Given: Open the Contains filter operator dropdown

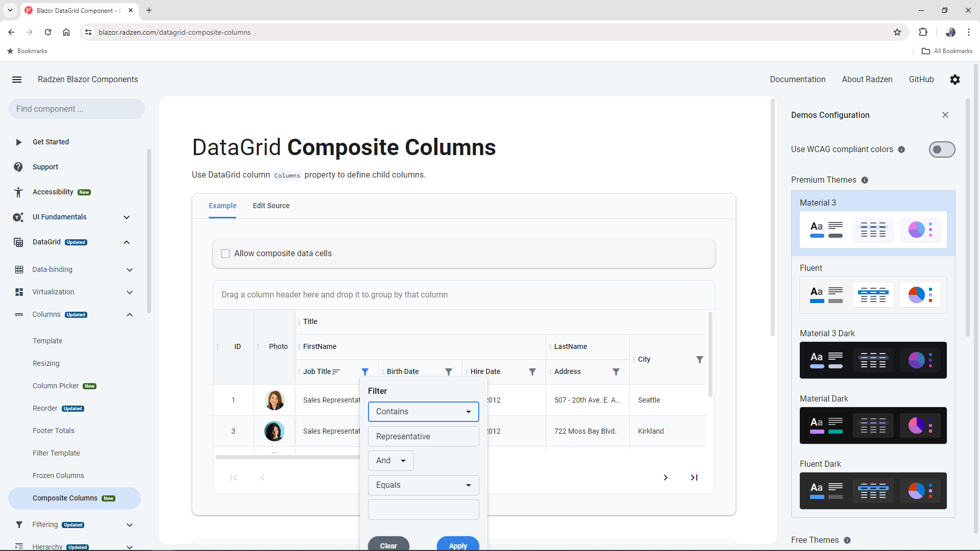Looking at the screenshot, I should [x=424, y=412].
